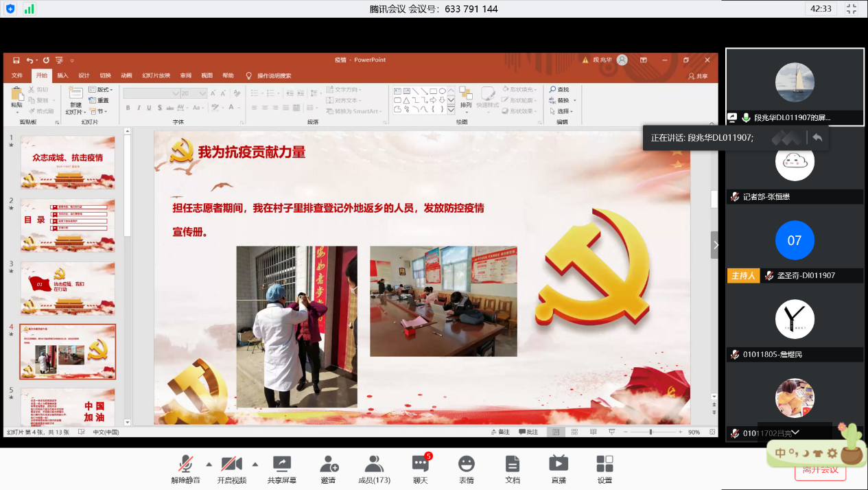Enter full screen via the top-right icon
868x490 pixels.
point(852,9)
